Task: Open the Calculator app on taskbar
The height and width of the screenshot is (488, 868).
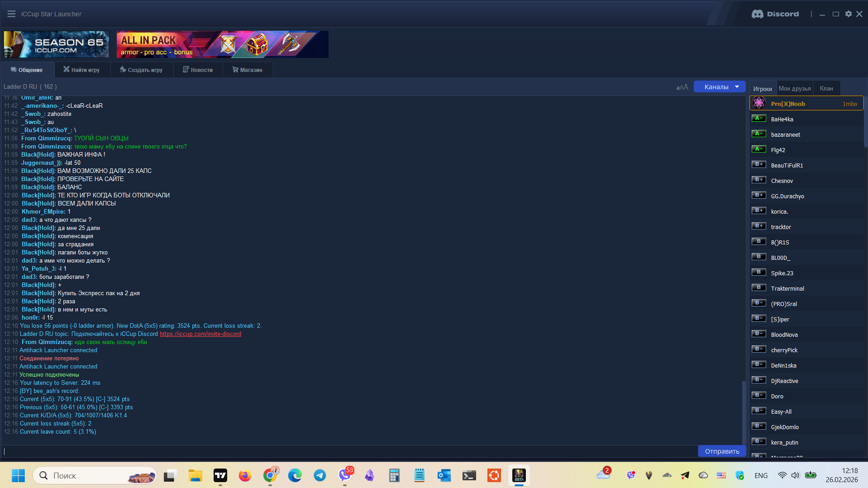Action: [394, 475]
